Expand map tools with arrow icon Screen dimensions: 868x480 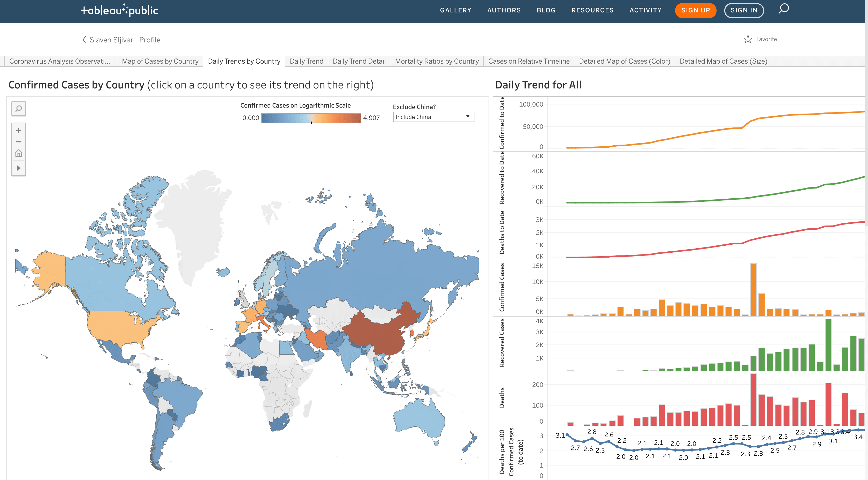[x=19, y=168]
